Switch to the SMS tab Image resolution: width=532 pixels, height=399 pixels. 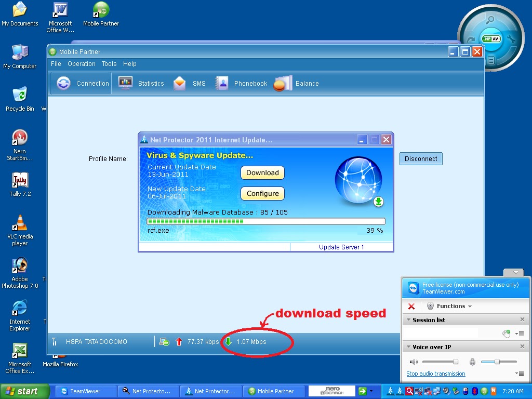189,83
